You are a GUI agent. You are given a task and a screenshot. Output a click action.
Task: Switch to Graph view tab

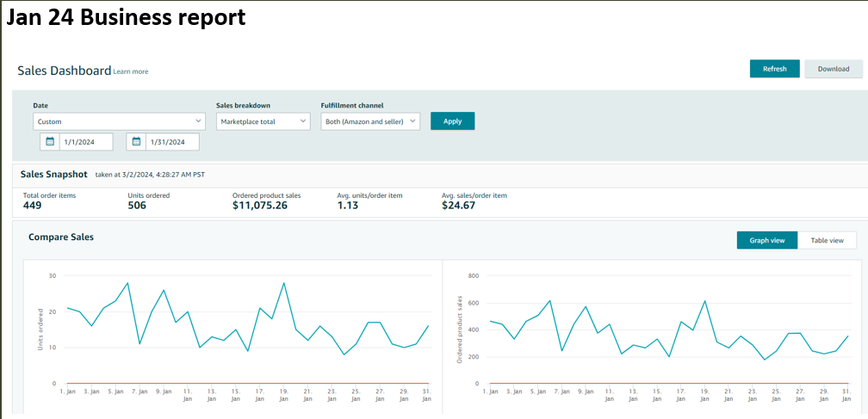click(766, 240)
